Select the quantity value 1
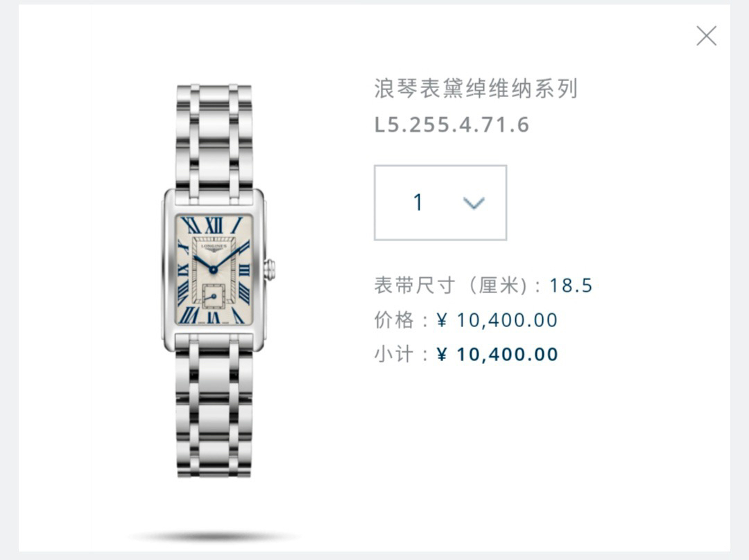This screenshot has height=560, width=749. pyautogui.click(x=418, y=202)
